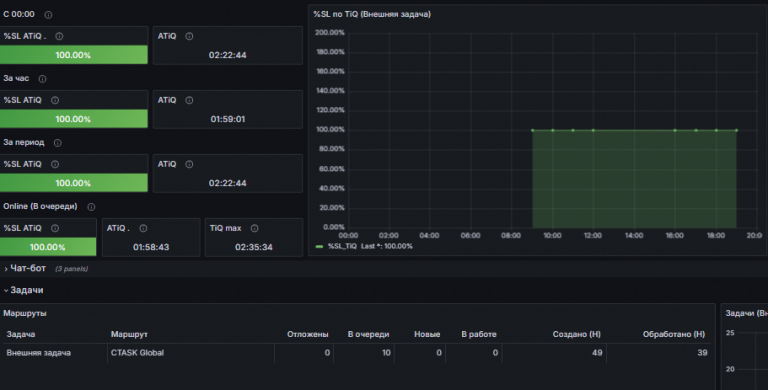Viewport: 768px width, 390px height.
Task: Click info icon beside Online (В очереди) heading
Action: coord(91,207)
